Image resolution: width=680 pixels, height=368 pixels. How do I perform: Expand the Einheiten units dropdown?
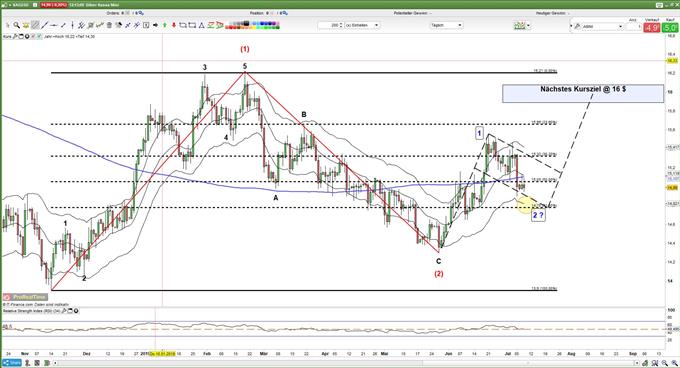click(x=363, y=25)
